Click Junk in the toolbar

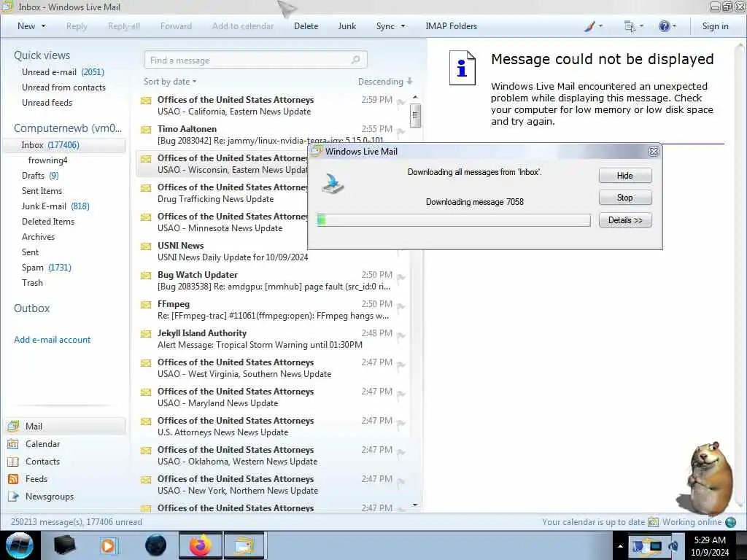tap(347, 26)
